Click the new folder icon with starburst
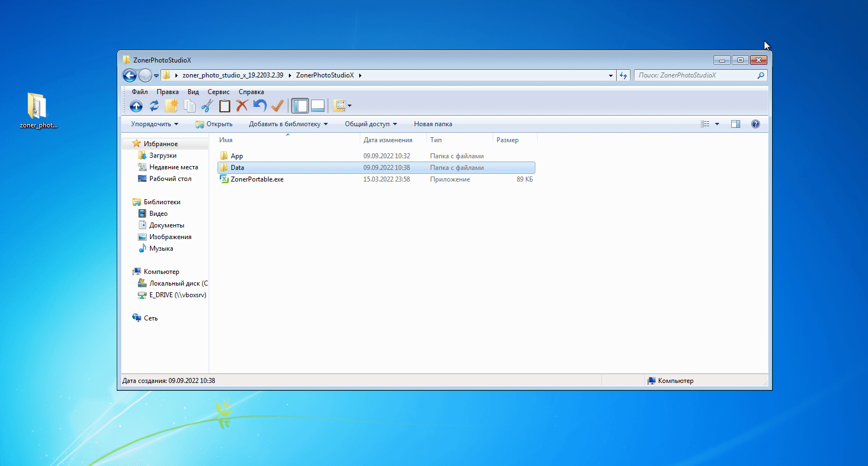Viewport: 868px width, 466px height. click(x=172, y=106)
